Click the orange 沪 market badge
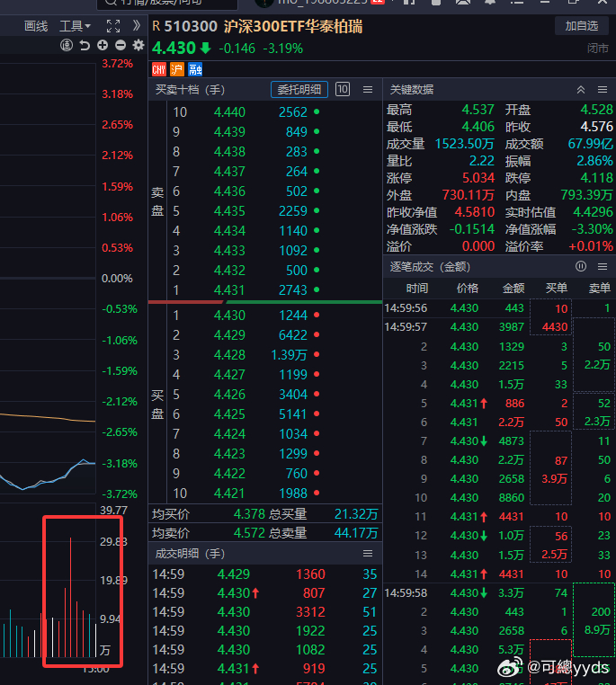The height and width of the screenshot is (685, 616). click(x=177, y=69)
